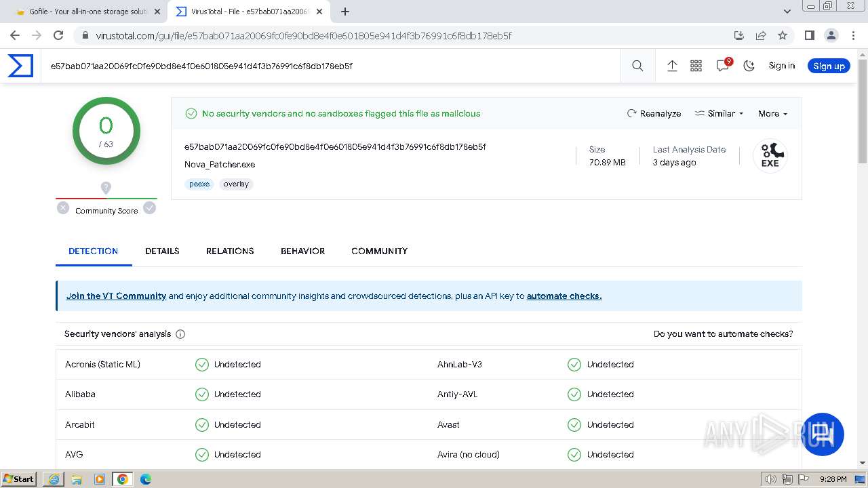
Task: Click the upload file icon
Action: [672, 66]
